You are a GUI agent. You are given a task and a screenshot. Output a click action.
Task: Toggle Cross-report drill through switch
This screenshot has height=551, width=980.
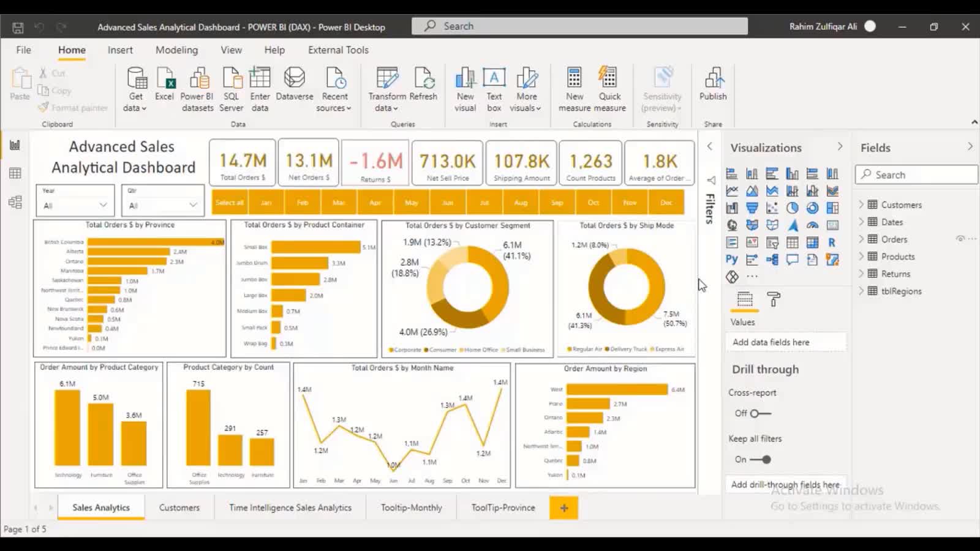[760, 413]
